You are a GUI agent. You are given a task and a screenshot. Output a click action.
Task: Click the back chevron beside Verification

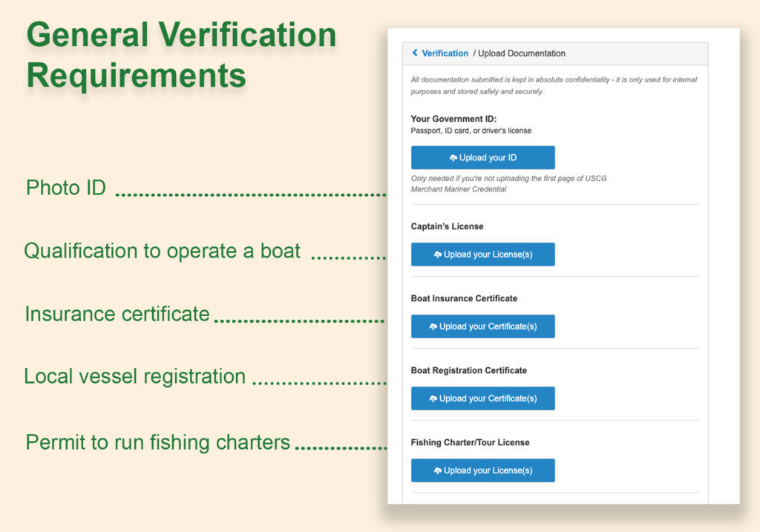point(415,53)
